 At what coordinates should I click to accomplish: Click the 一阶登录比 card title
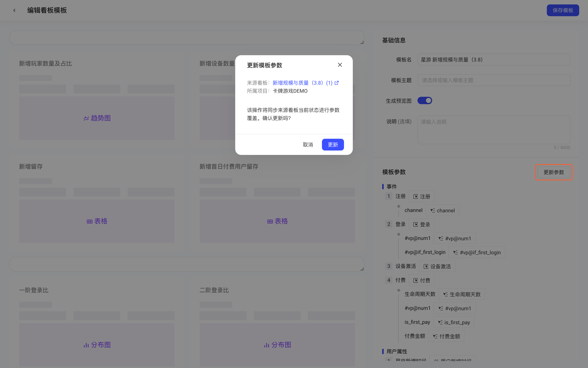click(x=34, y=290)
